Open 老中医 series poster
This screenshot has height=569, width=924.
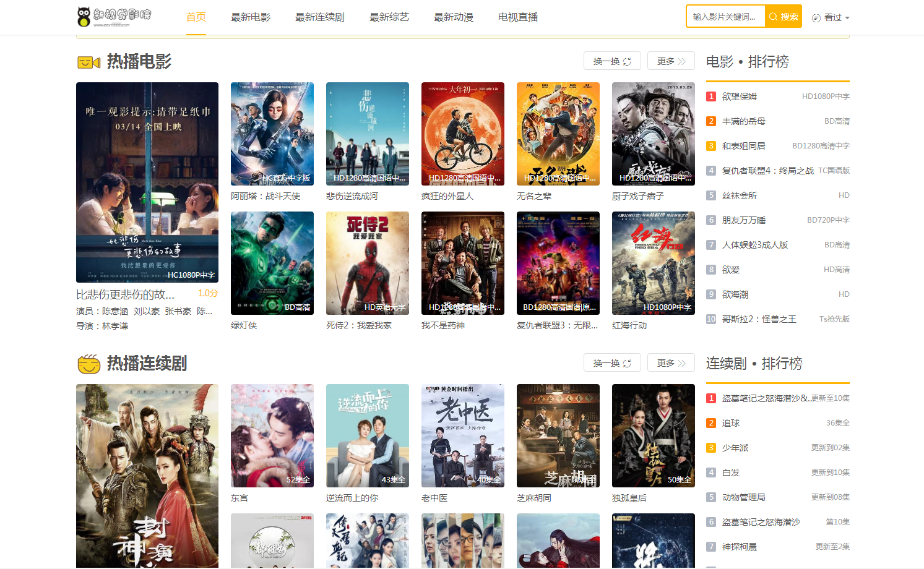(463, 435)
